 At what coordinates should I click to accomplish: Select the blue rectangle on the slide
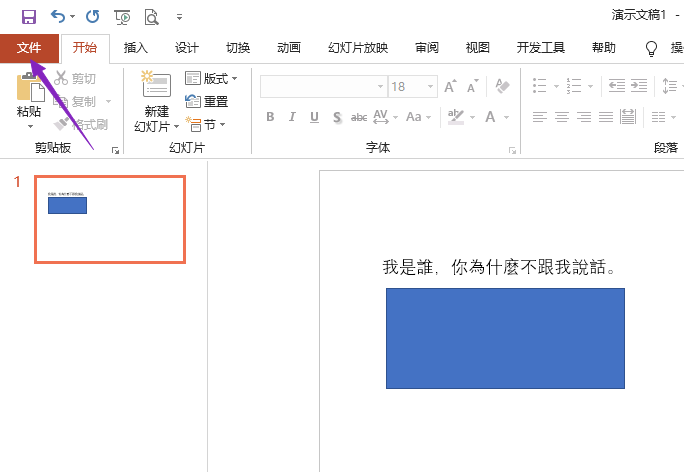(x=505, y=339)
